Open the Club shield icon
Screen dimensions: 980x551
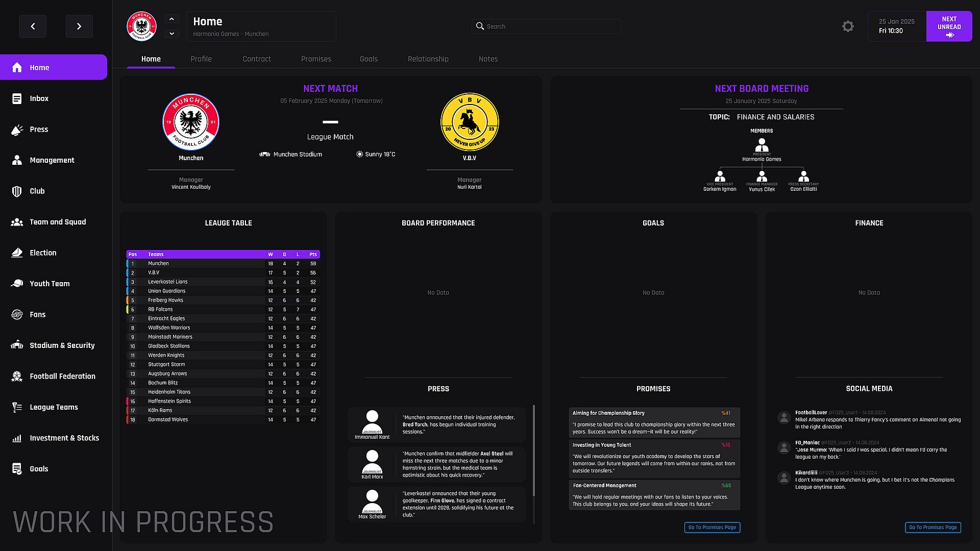[x=17, y=191]
